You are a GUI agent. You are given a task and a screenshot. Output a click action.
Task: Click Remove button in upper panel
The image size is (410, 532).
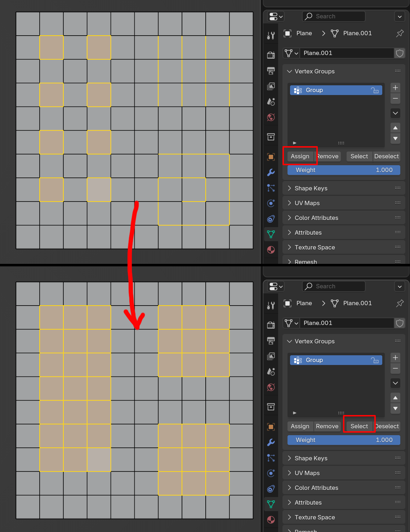[x=327, y=156]
